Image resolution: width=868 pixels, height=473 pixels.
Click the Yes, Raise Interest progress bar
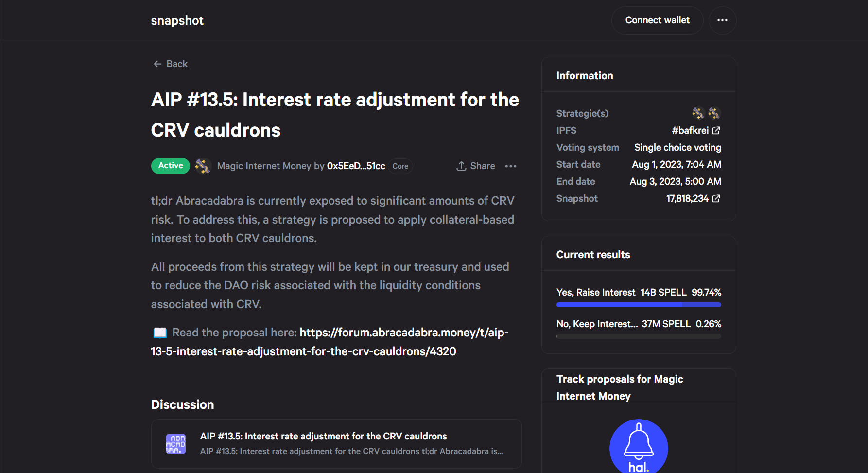[638, 305]
